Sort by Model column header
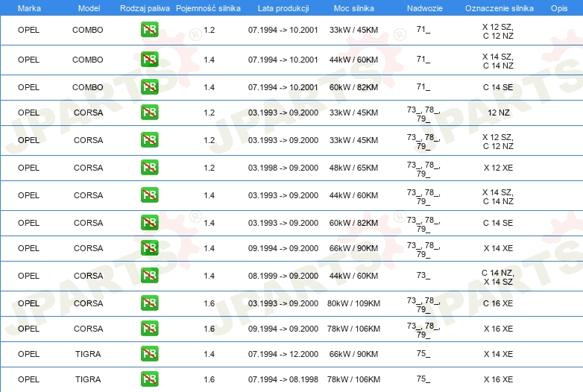 coord(89,8)
